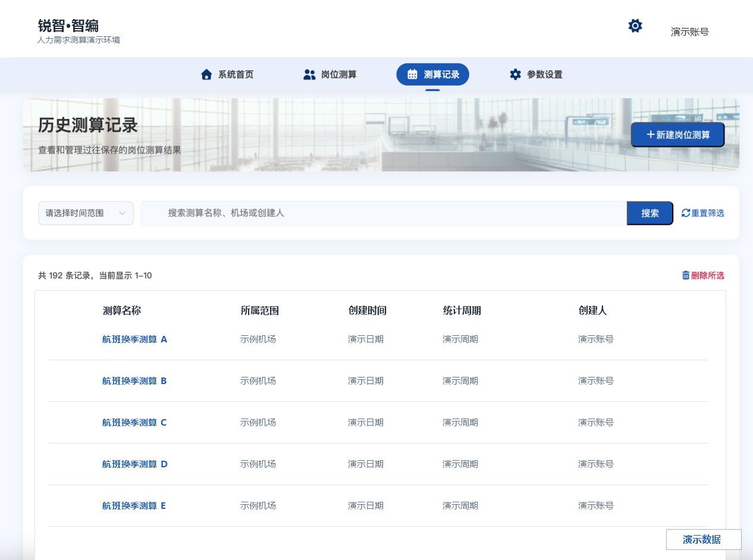Open the 演示账号 menu at top right
Viewport: 753px width, 560px height.
pyautogui.click(x=690, y=32)
